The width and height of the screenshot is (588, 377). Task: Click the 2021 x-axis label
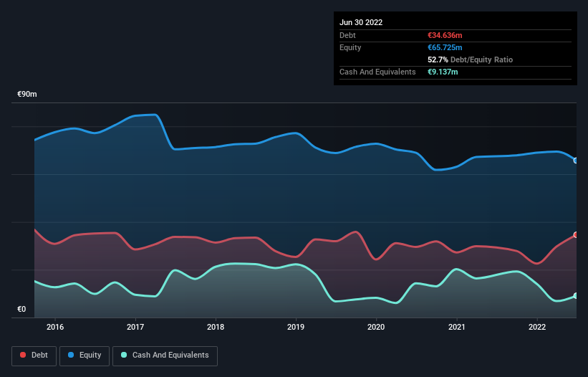(x=457, y=327)
